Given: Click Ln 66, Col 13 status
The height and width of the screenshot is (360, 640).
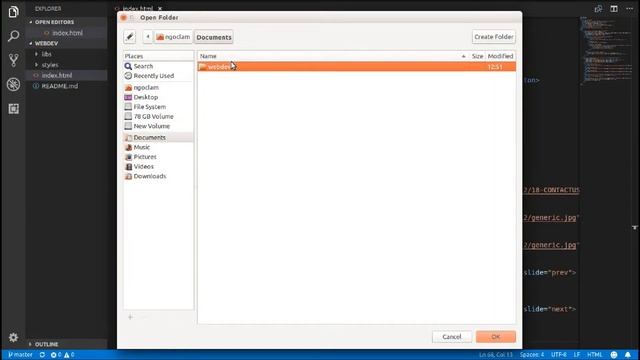Looking at the screenshot, I should (x=496, y=355).
